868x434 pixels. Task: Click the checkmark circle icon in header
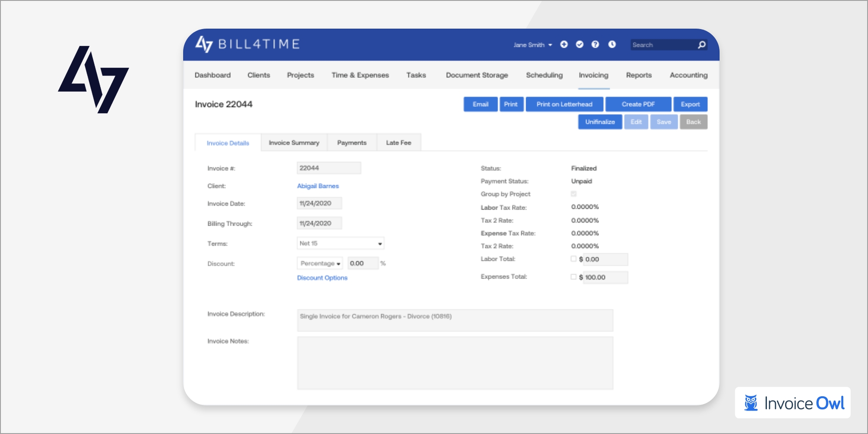(x=579, y=44)
